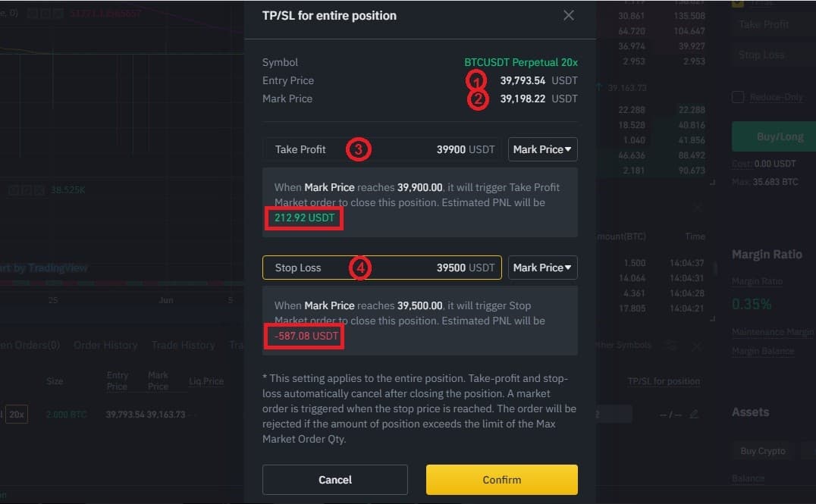
Task: Toggle the checked TP/SL checkbox in the order form
Action: pyautogui.click(x=737, y=3)
